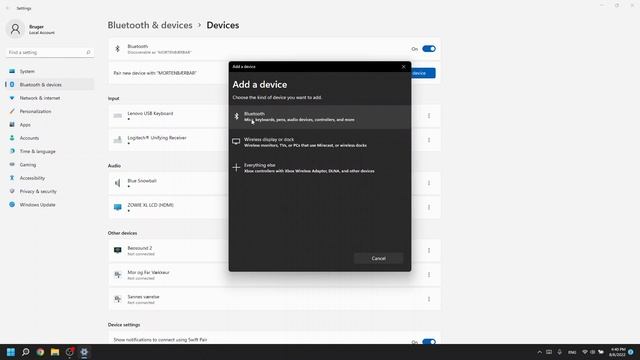Image resolution: width=640 pixels, height=360 pixels.
Task: Click the plus icon for Everything else
Action: click(x=236, y=167)
